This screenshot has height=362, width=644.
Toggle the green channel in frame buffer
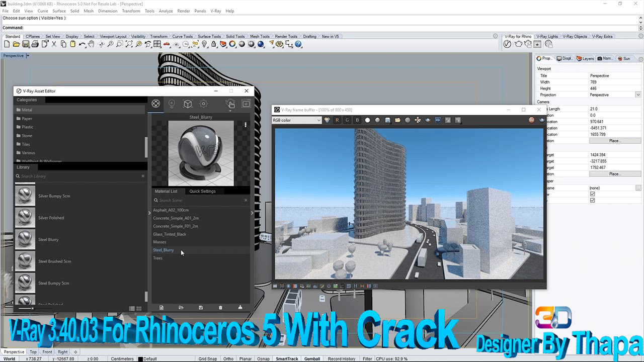pos(347,120)
